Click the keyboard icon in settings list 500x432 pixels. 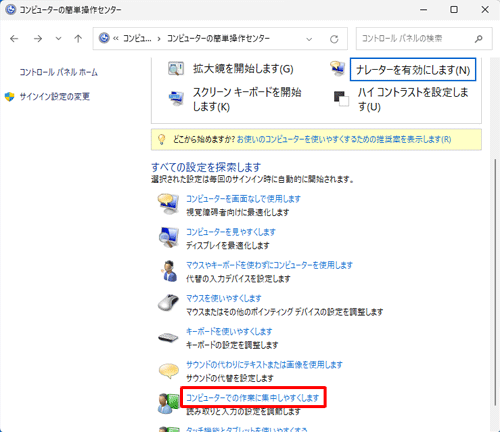pyautogui.click(x=168, y=338)
